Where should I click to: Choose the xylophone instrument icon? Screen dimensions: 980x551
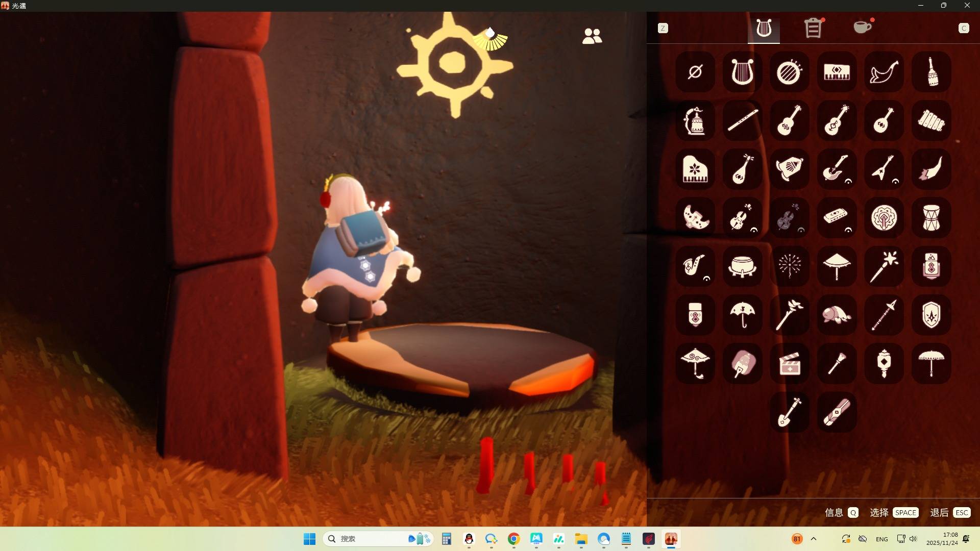point(931,120)
